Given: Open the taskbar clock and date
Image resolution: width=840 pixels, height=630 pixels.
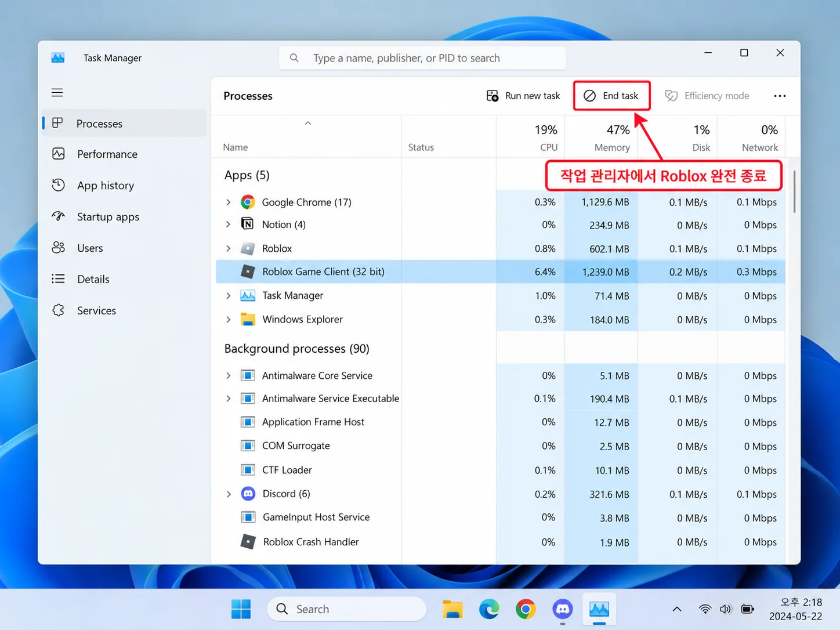Looking at the screenshot, I should pyautogui.click(x=795, y=609).
